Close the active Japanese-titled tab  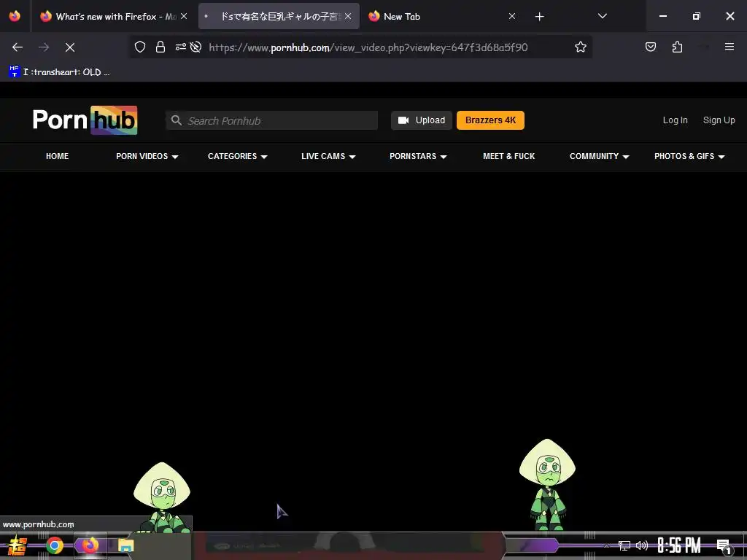[x=348, y=16]
